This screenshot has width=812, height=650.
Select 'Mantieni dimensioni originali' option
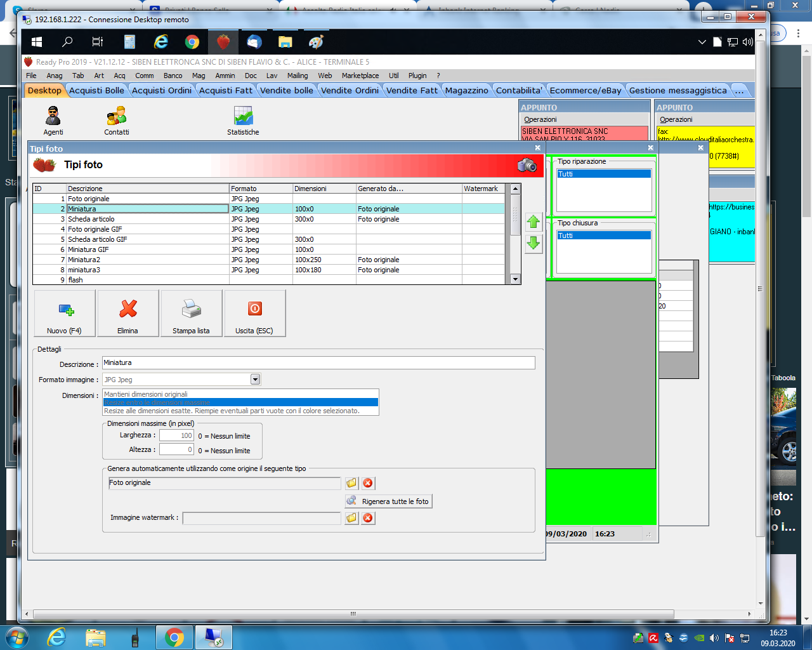click(146, 394)
